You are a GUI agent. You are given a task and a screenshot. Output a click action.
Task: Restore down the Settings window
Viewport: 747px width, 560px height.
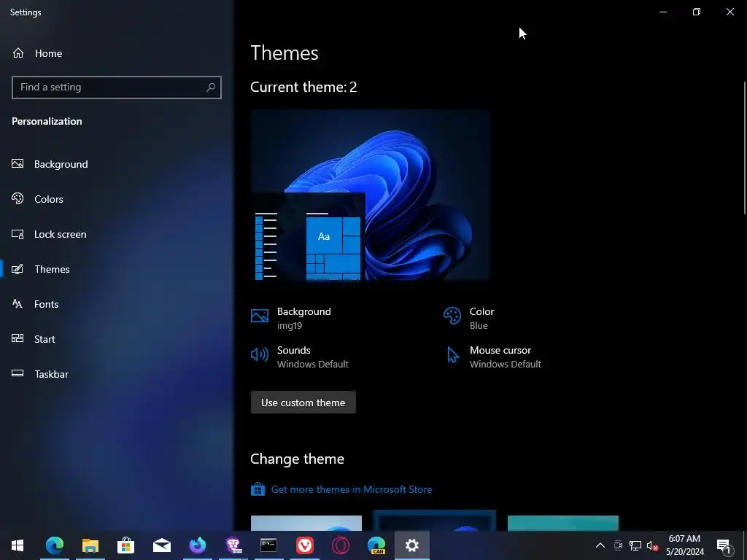[697, 12]
